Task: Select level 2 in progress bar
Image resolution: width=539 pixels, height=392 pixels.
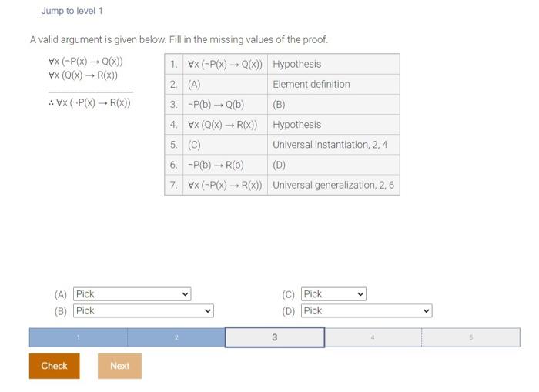Action: (176, 337)
